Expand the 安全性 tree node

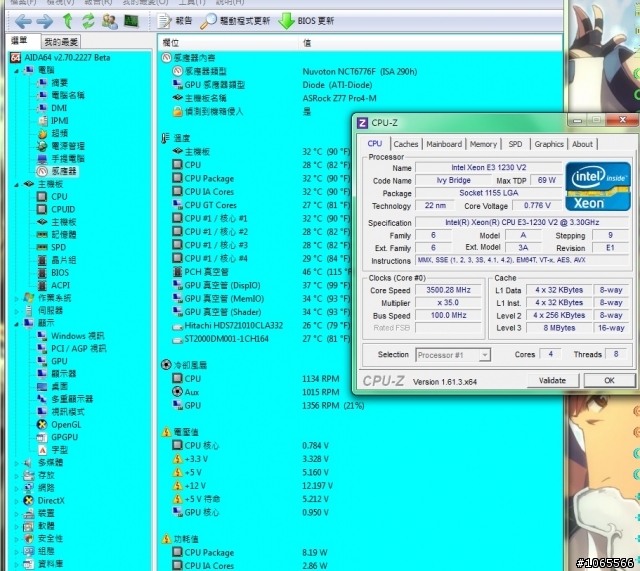coord(17,539)
